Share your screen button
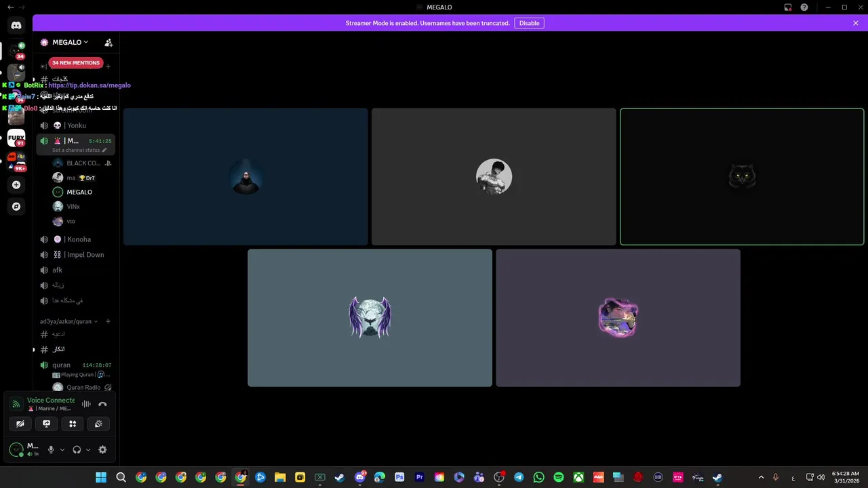The width and height of the screenshot is (868, 488). (x=46, y=424)
